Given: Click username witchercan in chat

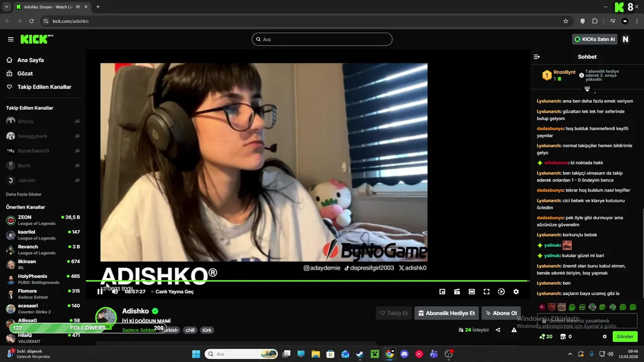Looking at the screenshot, I should click(556, 163).
